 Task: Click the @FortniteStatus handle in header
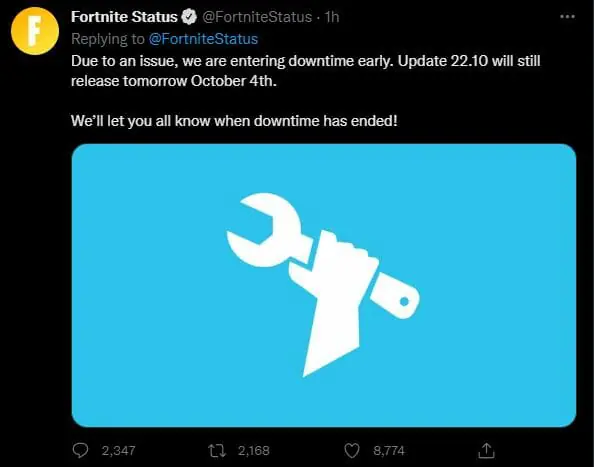pos(257,17)
